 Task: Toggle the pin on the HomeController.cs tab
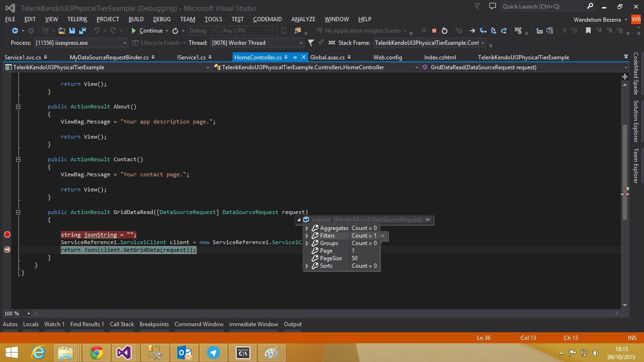click(x=295, y=58)
